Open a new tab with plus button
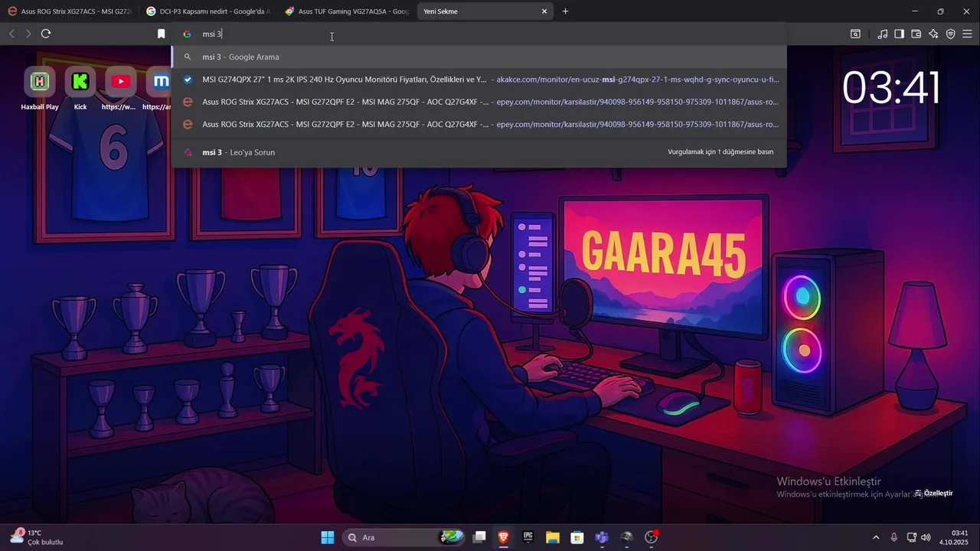This screenshot has width=980, height=551. click(566, 11)
